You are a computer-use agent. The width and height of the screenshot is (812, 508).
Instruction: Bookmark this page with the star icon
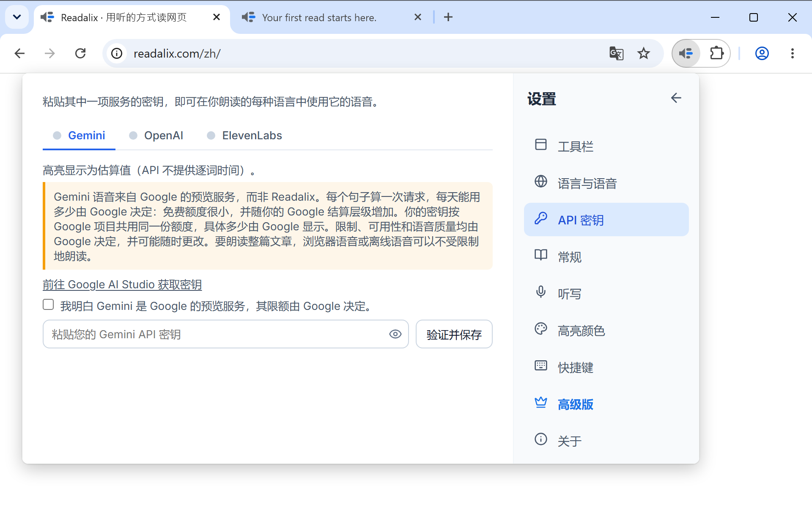(x=644, y=53)
